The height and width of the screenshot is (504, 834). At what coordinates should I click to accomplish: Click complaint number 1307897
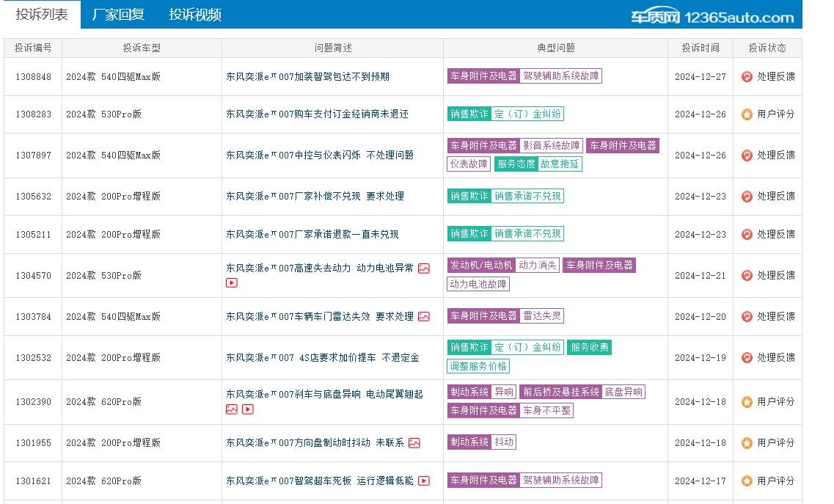(x=34, y=155)
